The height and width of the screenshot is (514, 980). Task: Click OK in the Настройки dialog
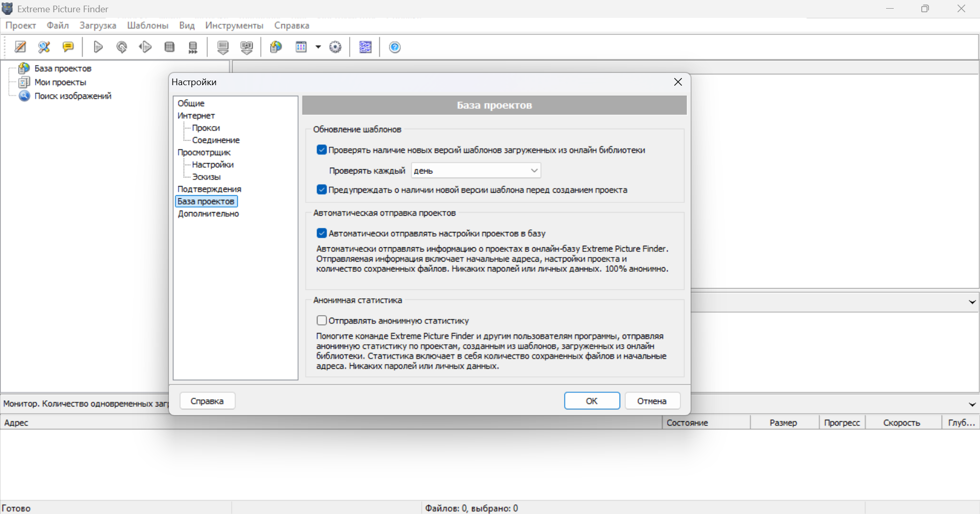592,401
